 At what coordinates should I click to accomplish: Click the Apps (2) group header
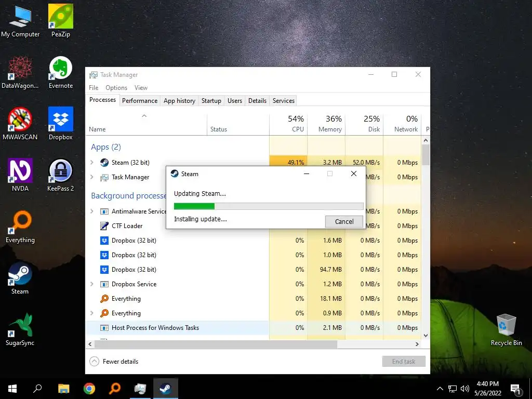click(x=106, y=147)
